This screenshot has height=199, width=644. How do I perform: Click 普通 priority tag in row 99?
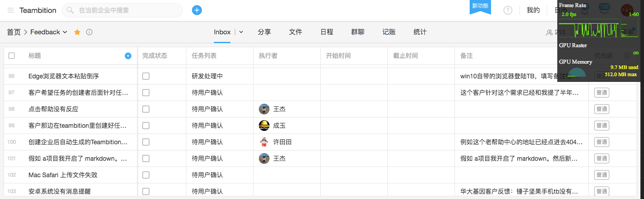[x=601, y=126]
